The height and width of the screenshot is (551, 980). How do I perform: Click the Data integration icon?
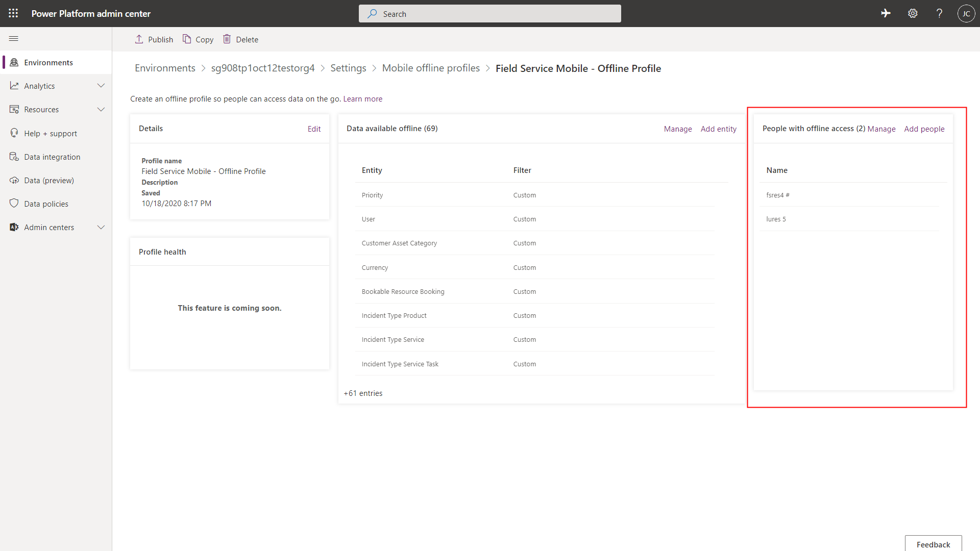click(14, 157)
